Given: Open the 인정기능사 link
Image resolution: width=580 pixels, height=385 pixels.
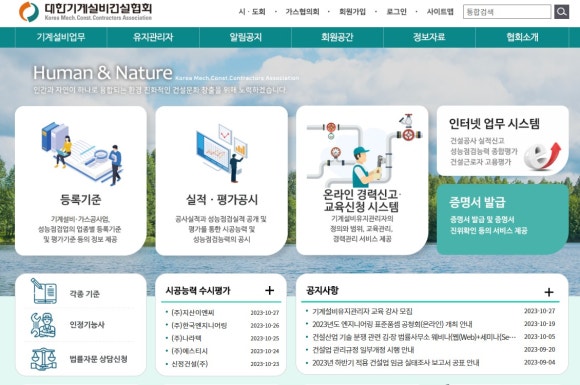Looking at the screenshot, I should click(x=87, y=325).
